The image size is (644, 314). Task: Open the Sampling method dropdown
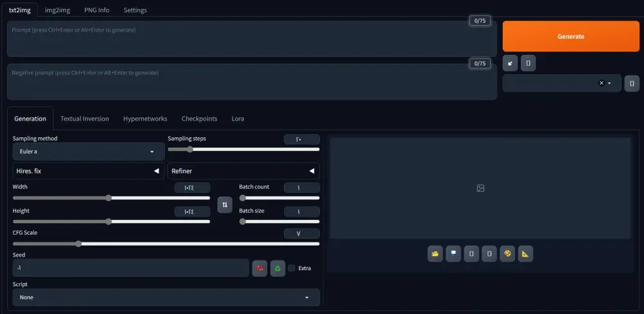pos(88,152)
